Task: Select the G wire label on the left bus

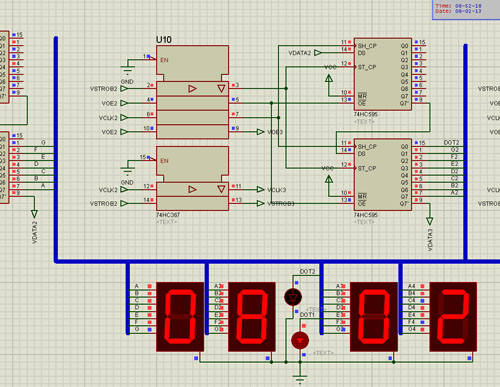Action: pos(43,143)
